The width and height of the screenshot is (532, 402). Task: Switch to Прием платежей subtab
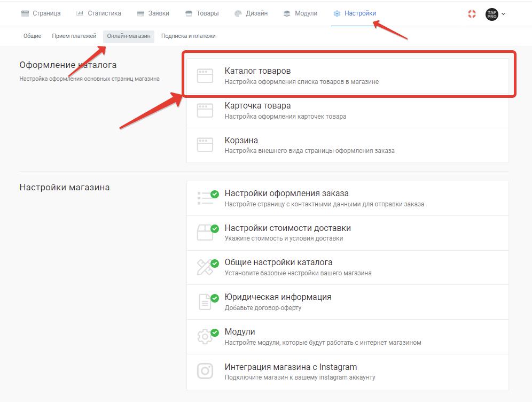pyautogui.click(x=74, y=36)
